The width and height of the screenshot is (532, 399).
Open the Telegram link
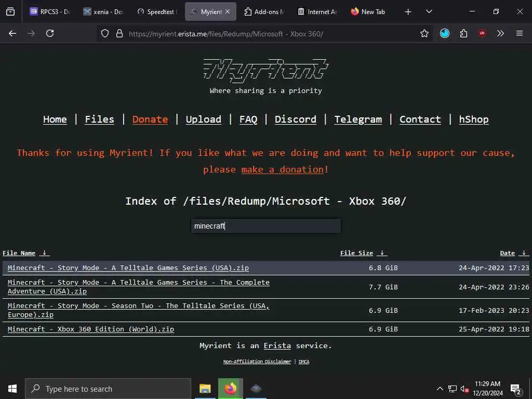point(358,119)
